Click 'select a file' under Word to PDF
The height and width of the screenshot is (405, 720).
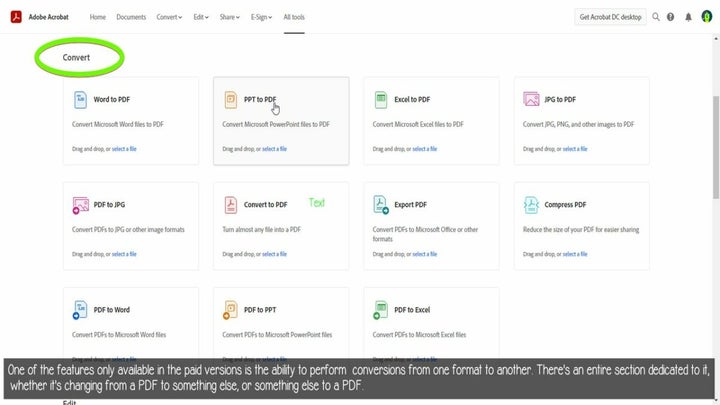tap(124, 149)
